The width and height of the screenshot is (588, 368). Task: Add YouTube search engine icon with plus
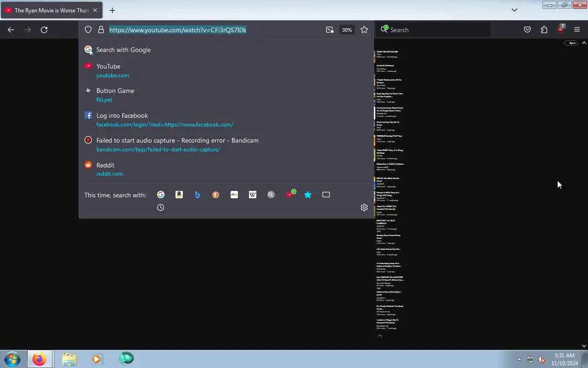291,194
